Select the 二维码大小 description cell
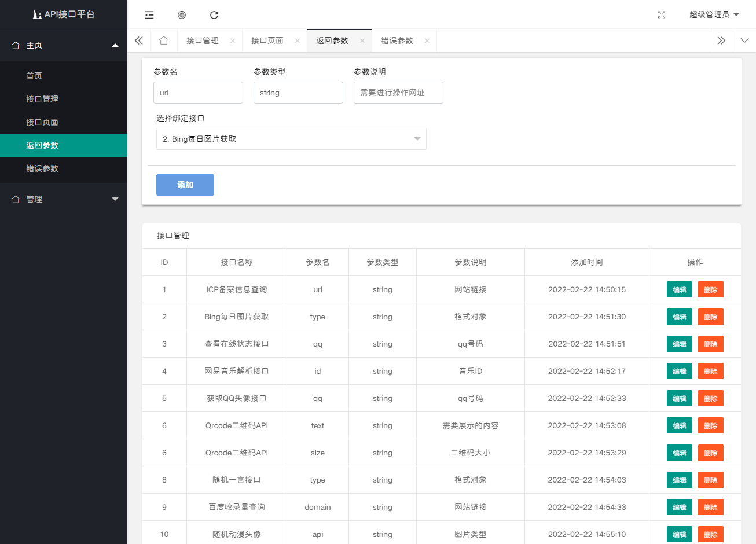Image resolution: width=756 pixels, height=544 pixels. 471,453
